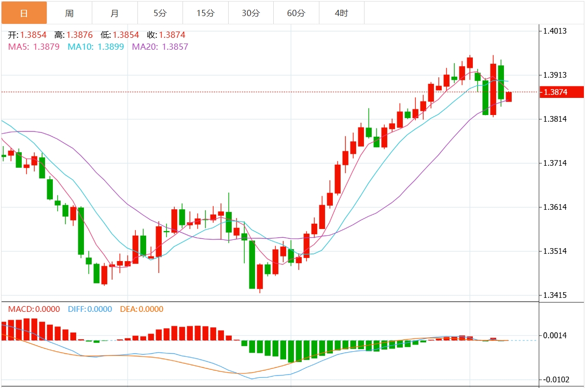Click the 低:1.3854 low price value
Image resolution: width=588 pixels, height=388 pixels.
120,35
